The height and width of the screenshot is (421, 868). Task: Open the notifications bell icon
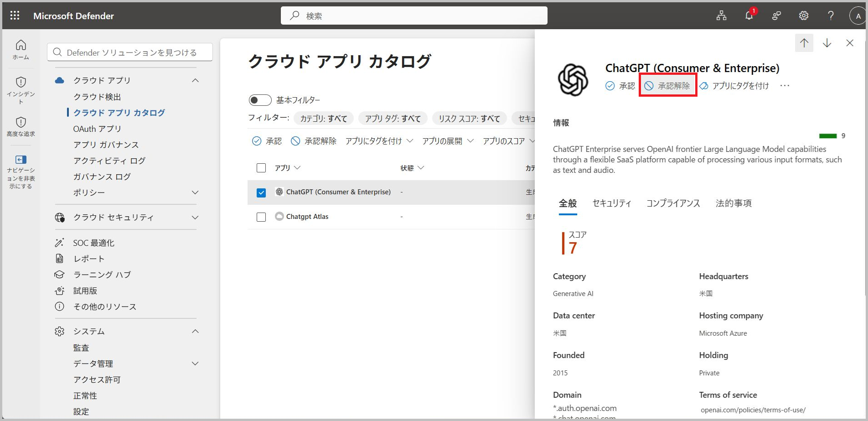point(749,16)
